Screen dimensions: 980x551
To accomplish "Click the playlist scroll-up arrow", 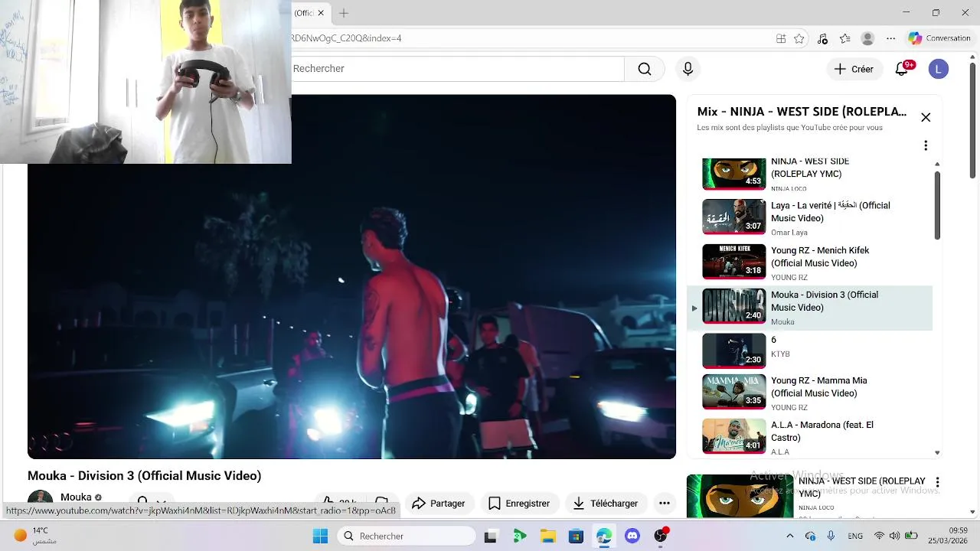I will pos(937,164).
